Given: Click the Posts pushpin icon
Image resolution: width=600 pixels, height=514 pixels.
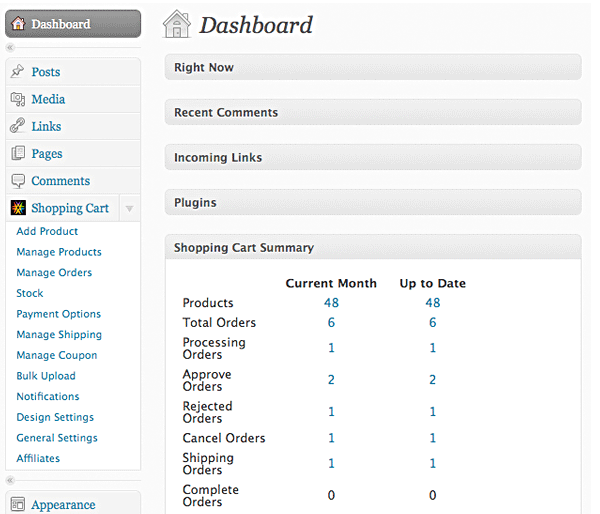Looking at the screenshot, I should tap(17, 71).
